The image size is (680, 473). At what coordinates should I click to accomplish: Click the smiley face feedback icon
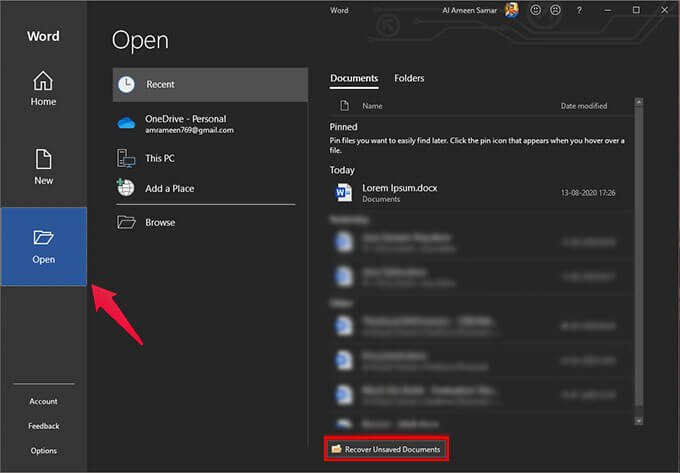(x=536, y=10)
